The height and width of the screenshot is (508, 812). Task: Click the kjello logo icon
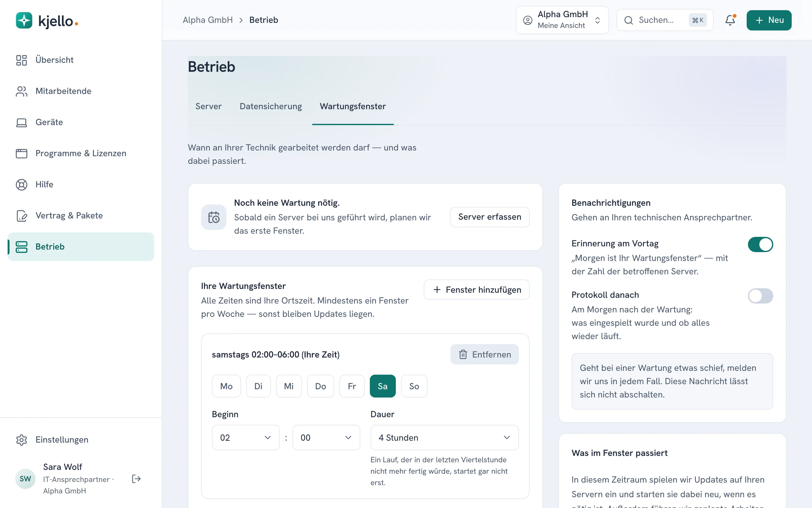click(x=24, y=21)
